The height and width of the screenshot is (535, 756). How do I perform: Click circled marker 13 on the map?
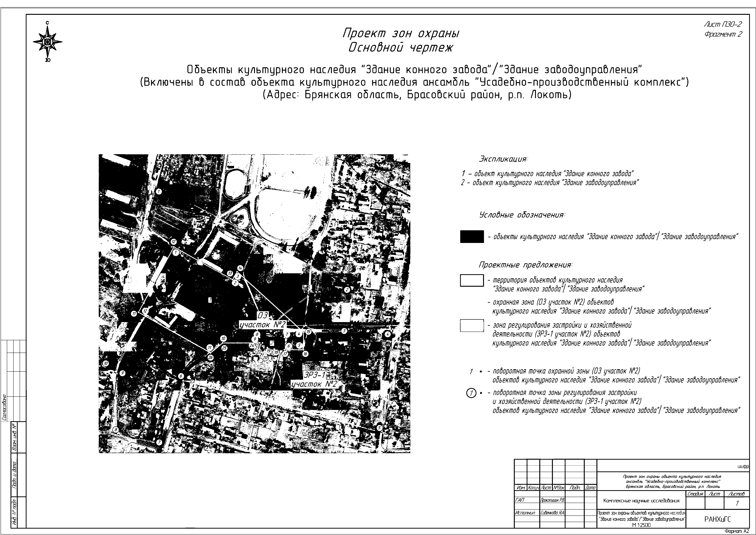click(230, 273)
